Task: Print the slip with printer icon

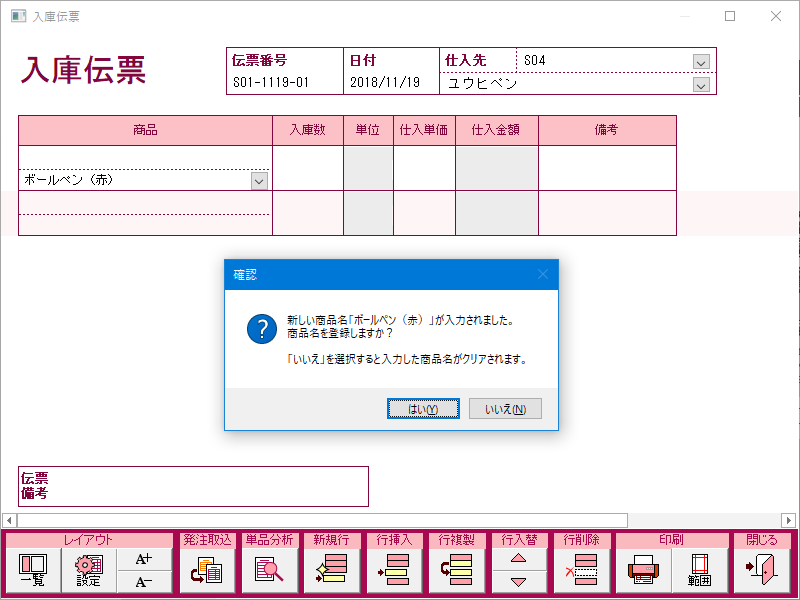Action: click(642, 570)
